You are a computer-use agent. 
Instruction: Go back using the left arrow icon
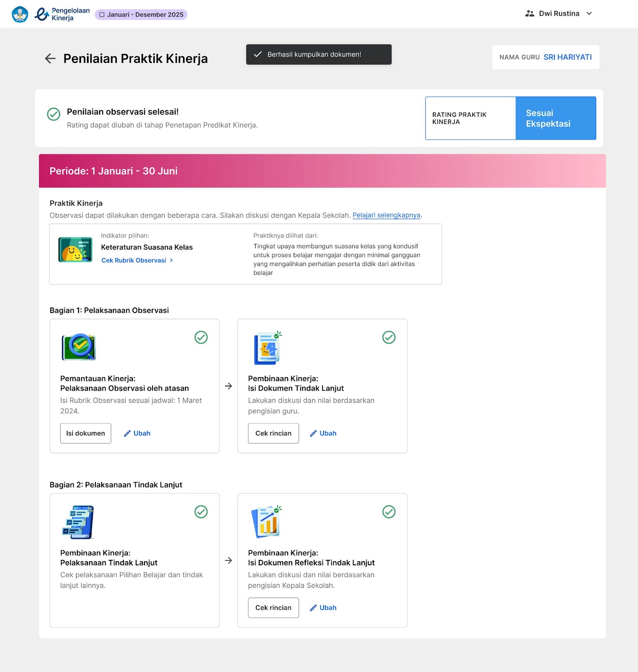click(x=50, y=58)
